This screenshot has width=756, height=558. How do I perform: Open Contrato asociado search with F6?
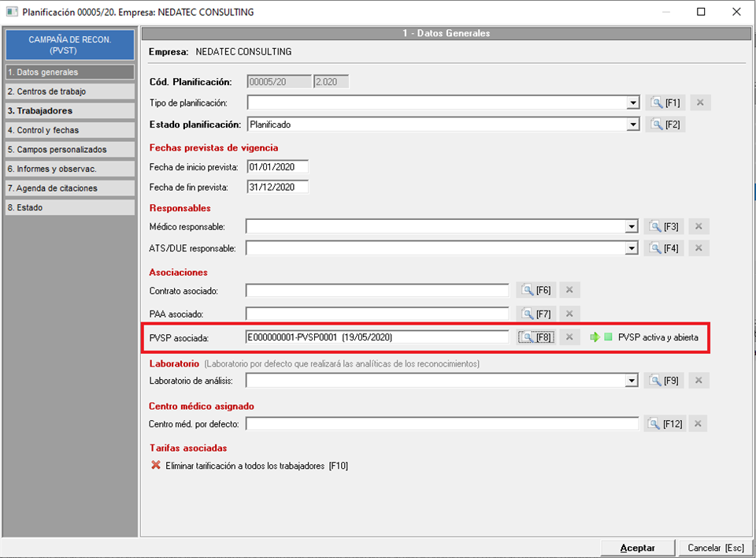pos(535,290)
